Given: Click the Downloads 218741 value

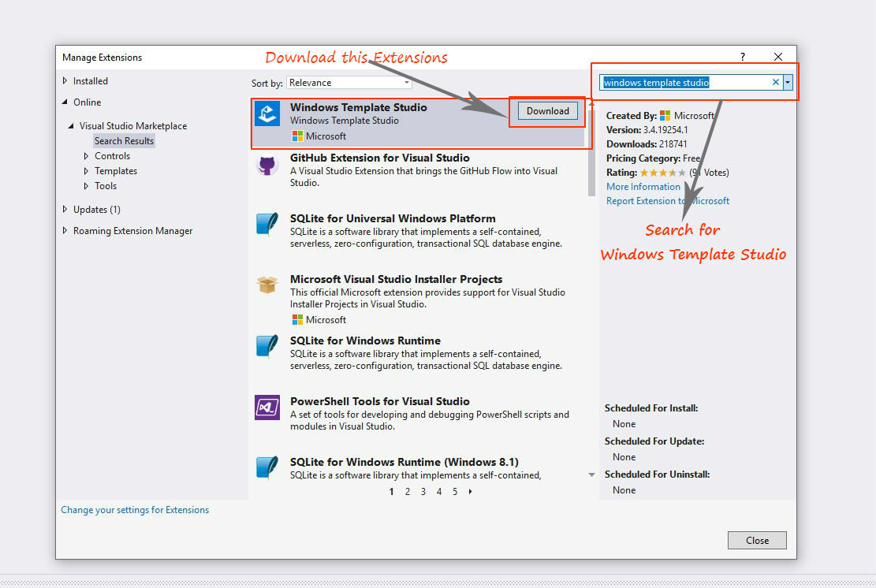Looking at the screenshot, I should click(673, 144).
